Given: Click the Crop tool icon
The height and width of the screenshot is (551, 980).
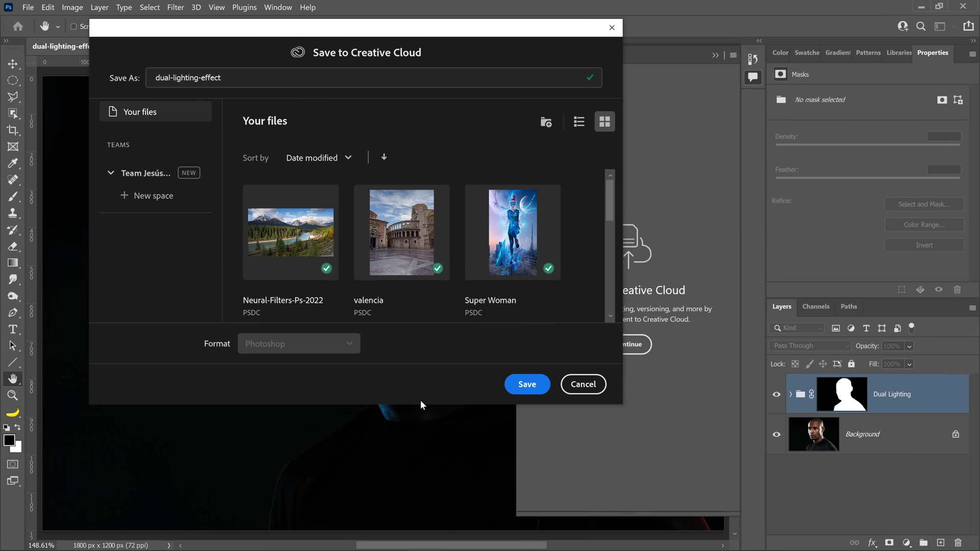Looking at the screenshot, I should point(13,130).
